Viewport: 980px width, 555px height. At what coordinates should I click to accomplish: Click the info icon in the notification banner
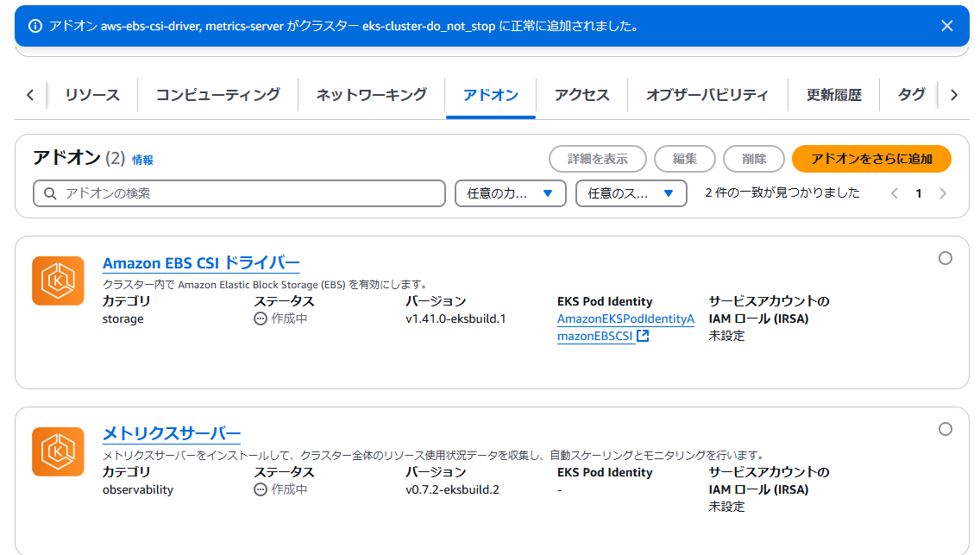tap(35, 26)
